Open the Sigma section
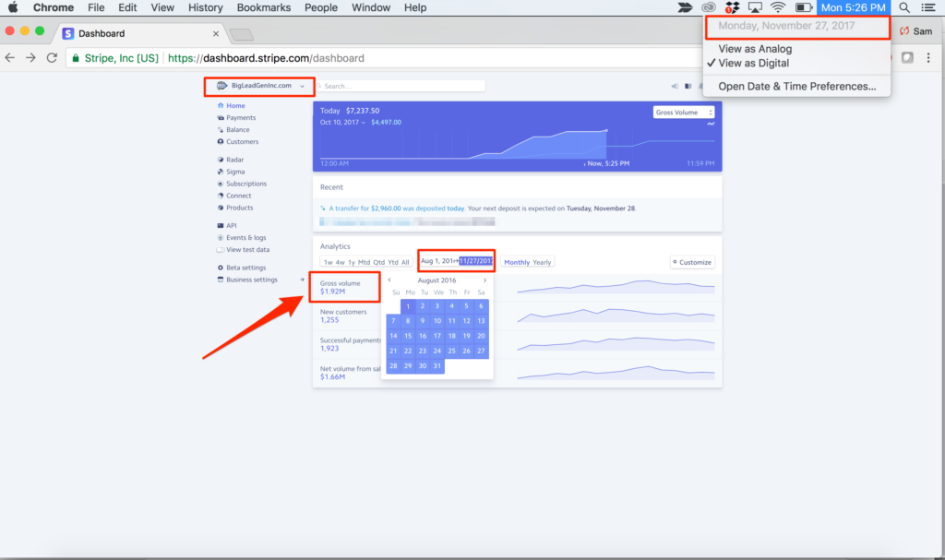This screenshot has height=560, width=945. (235, 172)
